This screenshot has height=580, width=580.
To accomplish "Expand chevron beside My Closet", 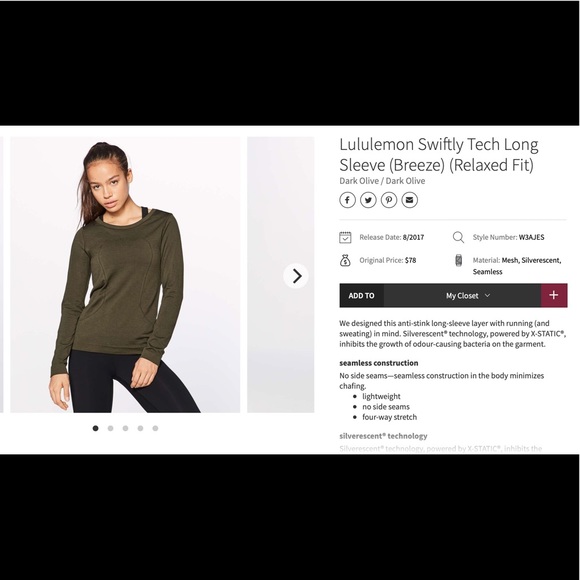I will click(488, 296).
